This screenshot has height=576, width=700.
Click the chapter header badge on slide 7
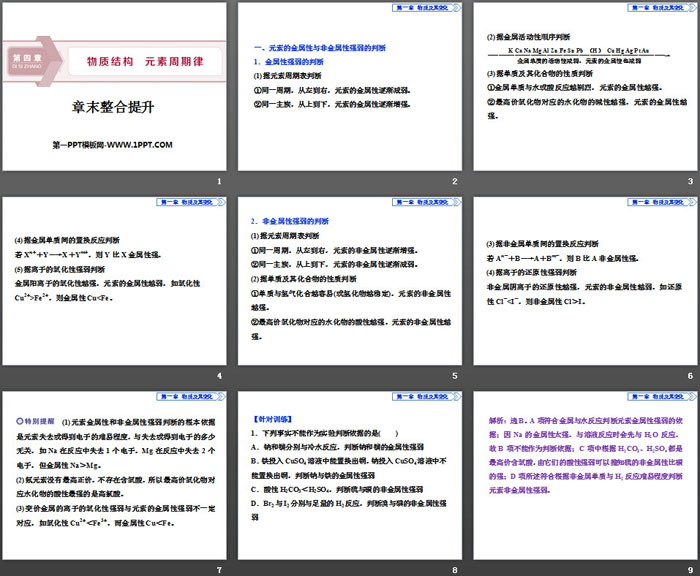click(x=191, y=397)
